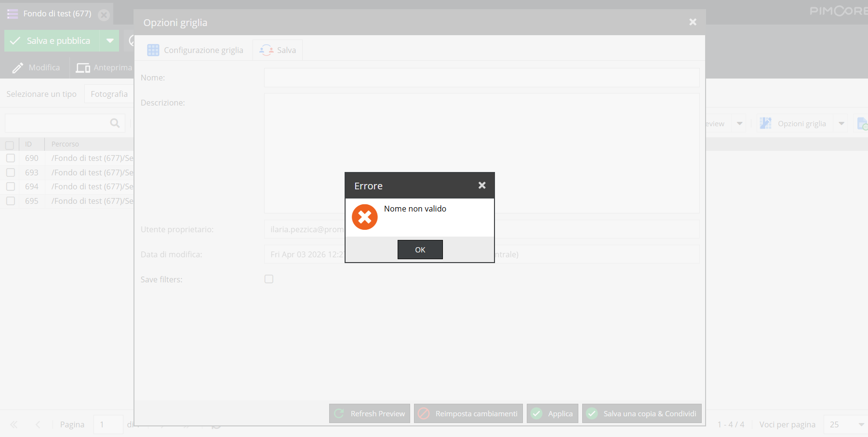Tick the checkbox for row 694
Image resolution: width=868 pixels, height=437 pixels.
[11, 186]
